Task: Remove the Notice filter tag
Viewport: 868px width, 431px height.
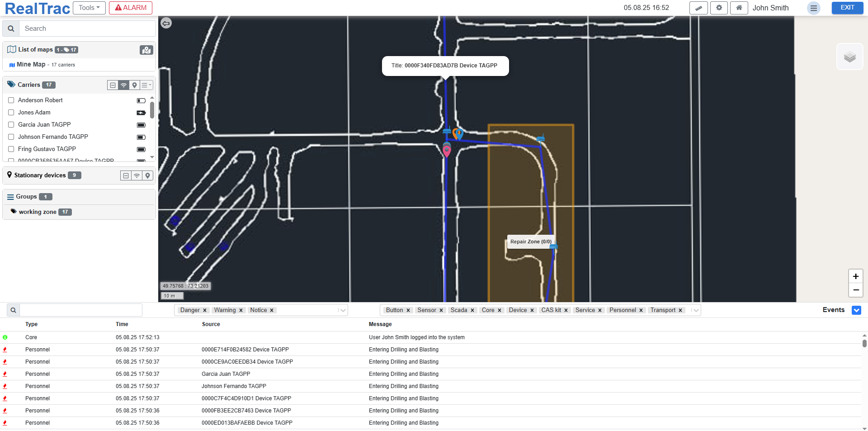Action: click(272, 310)
